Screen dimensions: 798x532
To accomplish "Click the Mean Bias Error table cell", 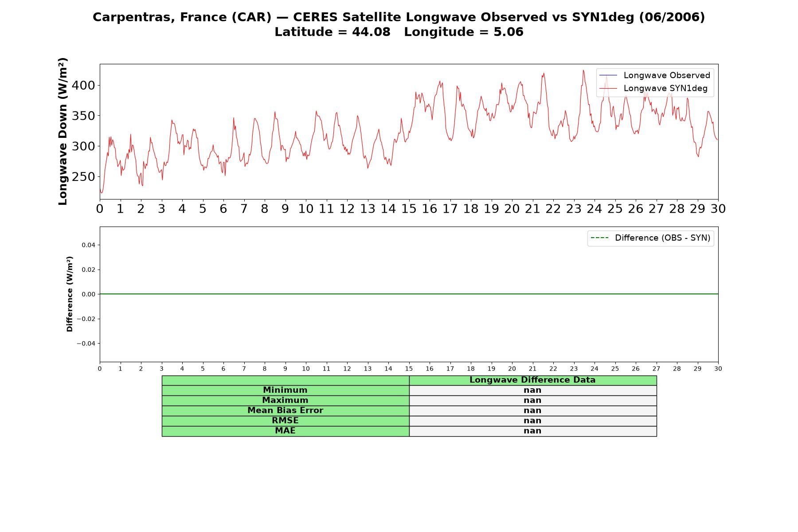I will click(285, 411).
